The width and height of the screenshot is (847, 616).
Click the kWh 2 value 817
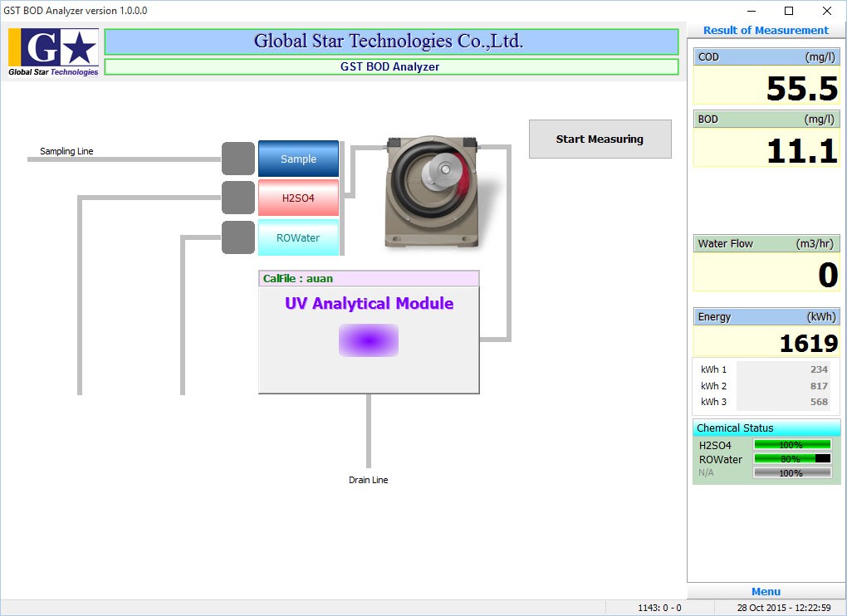point(819,386)
